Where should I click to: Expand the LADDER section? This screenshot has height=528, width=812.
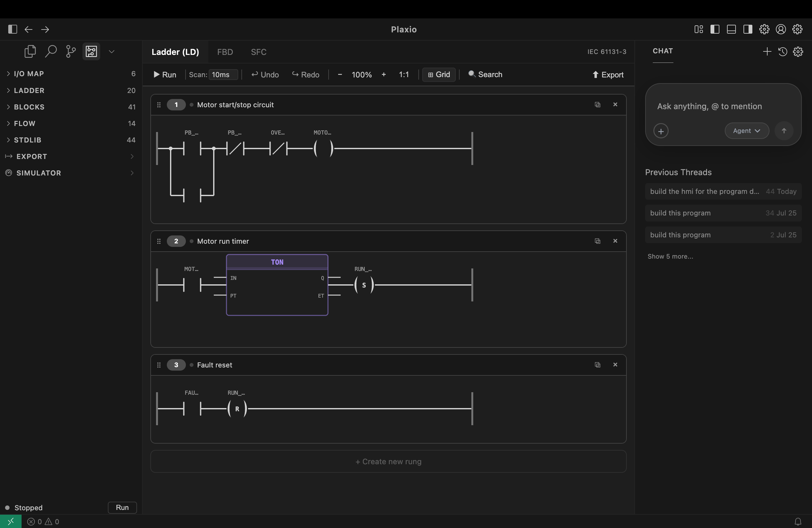71,90
